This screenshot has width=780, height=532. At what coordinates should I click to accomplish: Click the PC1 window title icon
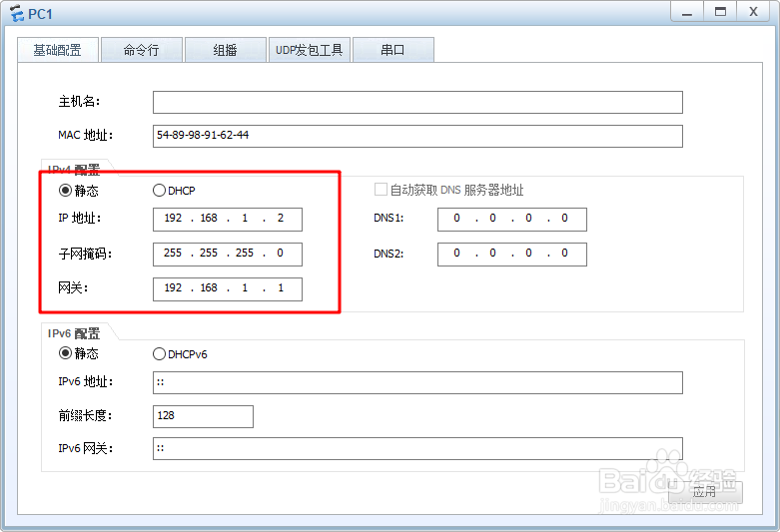coord(17,13)
